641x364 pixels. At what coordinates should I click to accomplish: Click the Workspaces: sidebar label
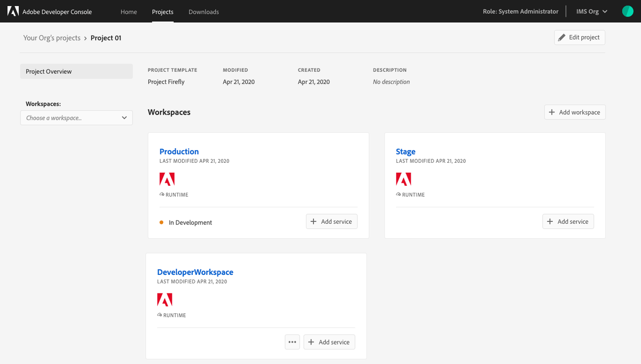click(x=43, y=104)
